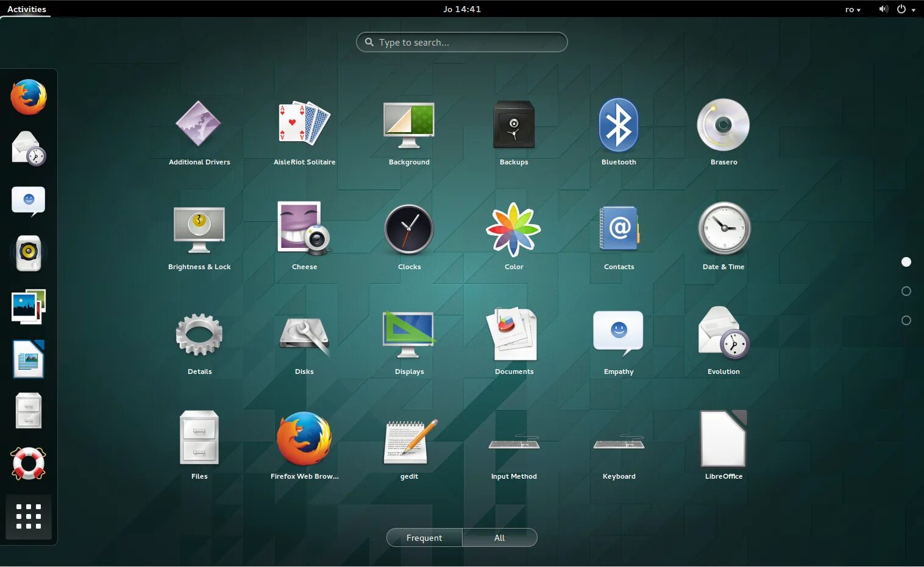Open Firefox from the dock
The width and height of the screenshot is (924, 567).
[28, 96]
